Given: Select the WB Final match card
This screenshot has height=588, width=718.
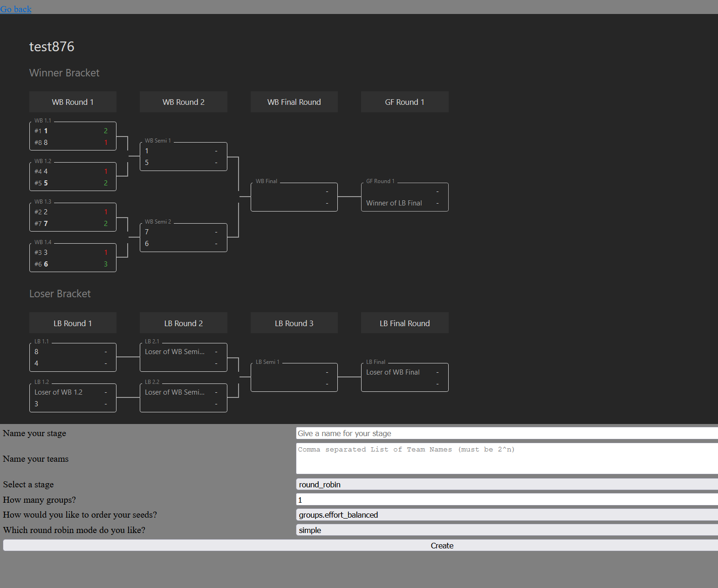Looking at the screenshot, I should click(294, 197).
